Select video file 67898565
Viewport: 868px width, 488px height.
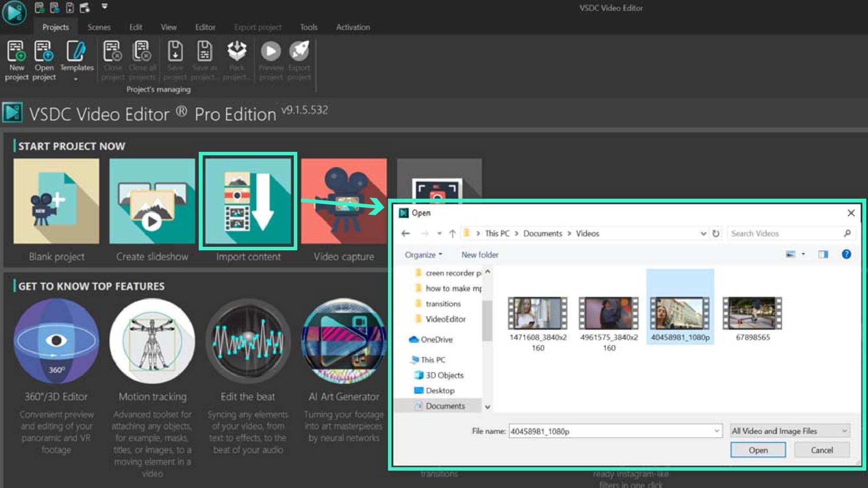click(753, 319)
